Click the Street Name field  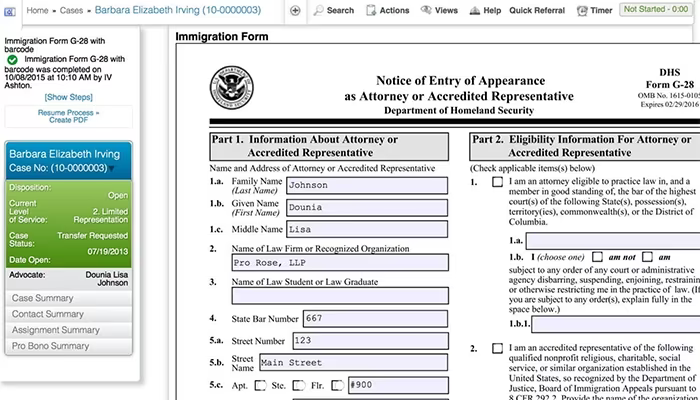point(353,362)
